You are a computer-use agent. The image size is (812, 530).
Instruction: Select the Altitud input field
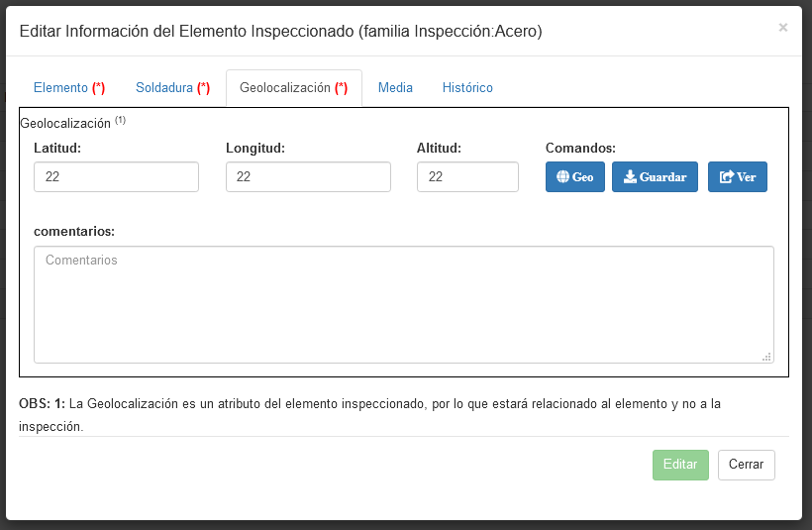coord(467,177)
